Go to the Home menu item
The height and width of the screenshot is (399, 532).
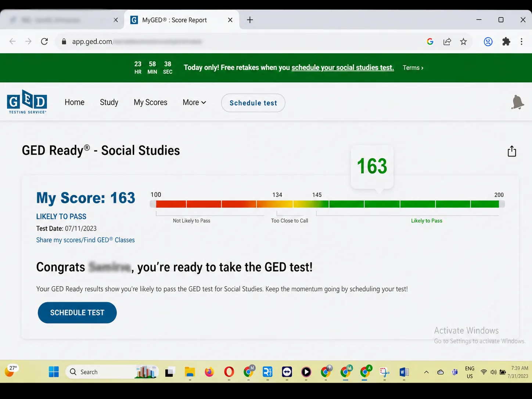point(75,103)
